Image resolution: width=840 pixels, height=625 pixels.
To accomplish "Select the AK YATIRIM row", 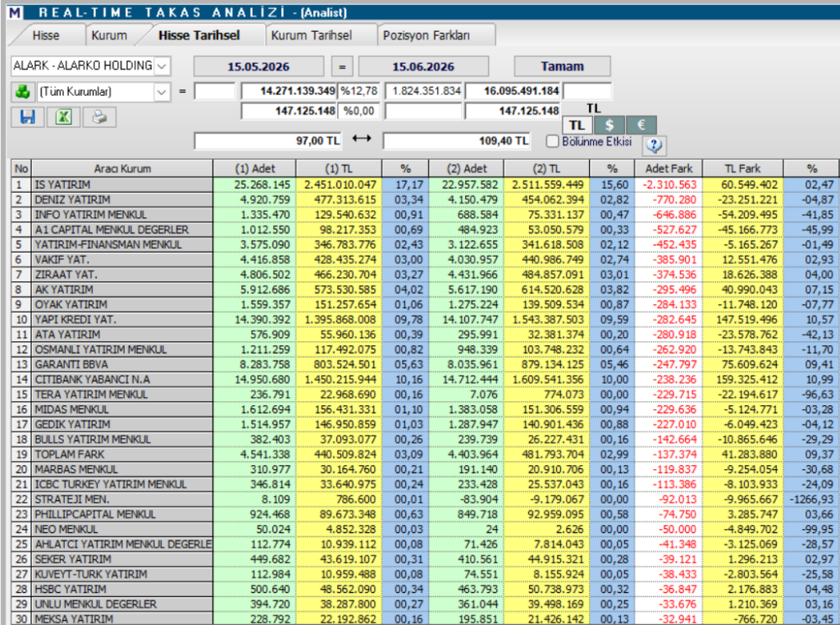I will tap(426, 290).
